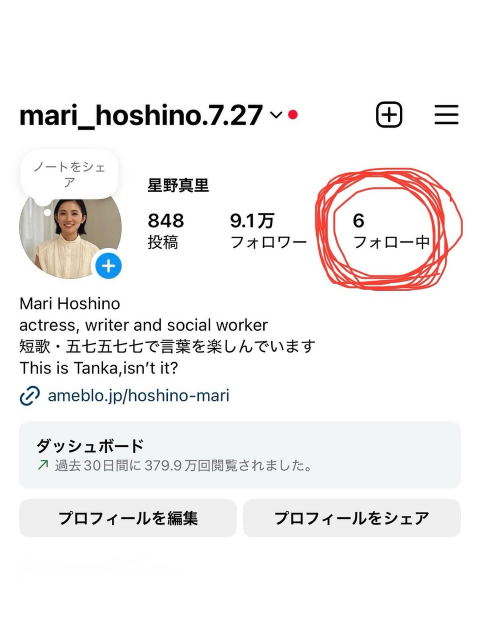The height and width of the screenshot is (640, 480).
Task: Open the ameblo.jp/hoshino-mari link
Action: pos(138,396)
